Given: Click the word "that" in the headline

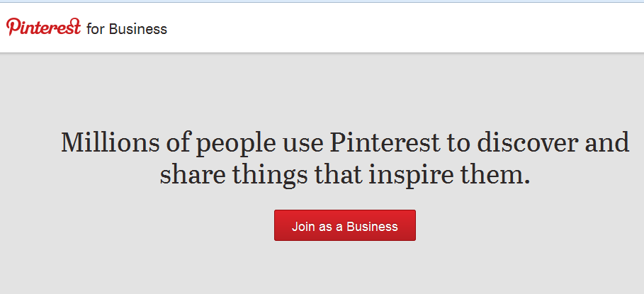Looking at the screenshot, I should [339, 174].
